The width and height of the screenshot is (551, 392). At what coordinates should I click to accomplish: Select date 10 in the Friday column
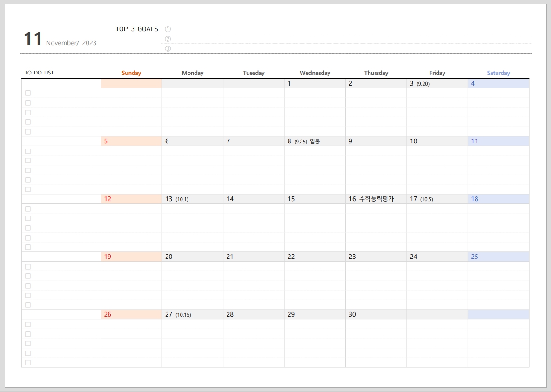[x=437, y=142]
